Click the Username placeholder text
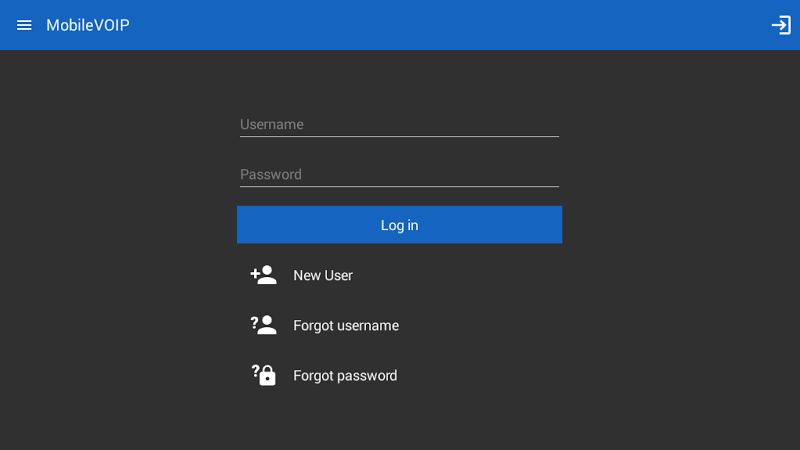Screen dimensions: 800x450 (272, 124)
